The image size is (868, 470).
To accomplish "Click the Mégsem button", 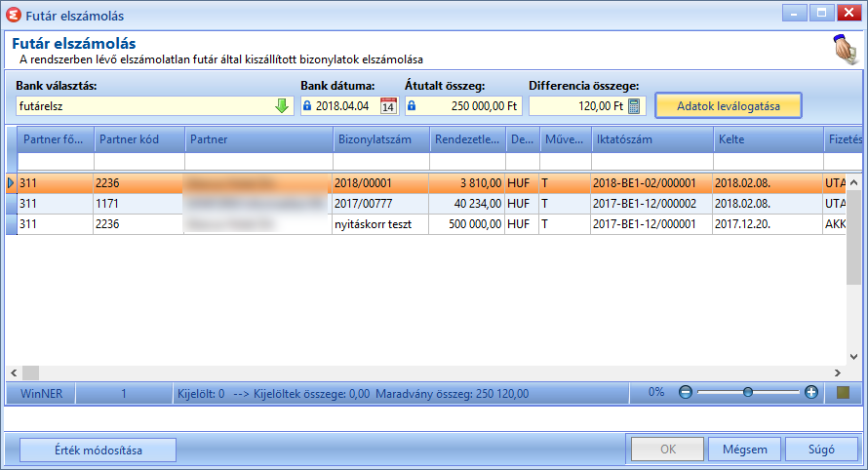I will pos(744,450).
